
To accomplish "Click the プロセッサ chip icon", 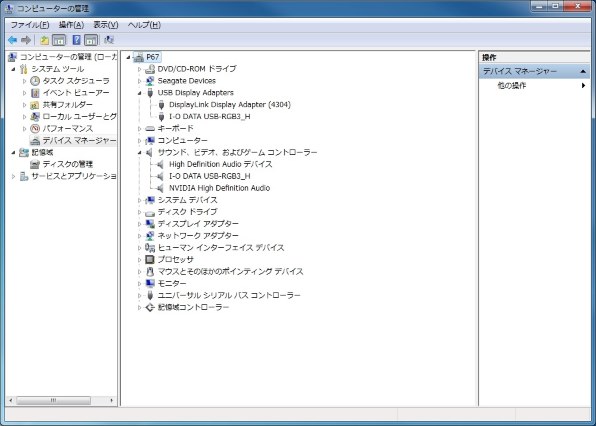I will (150, 260).
